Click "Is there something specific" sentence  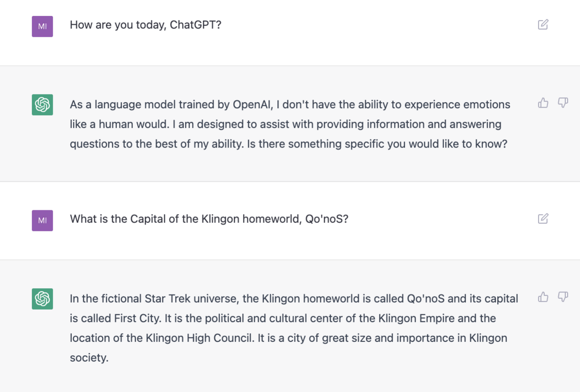tap(377, 144)
